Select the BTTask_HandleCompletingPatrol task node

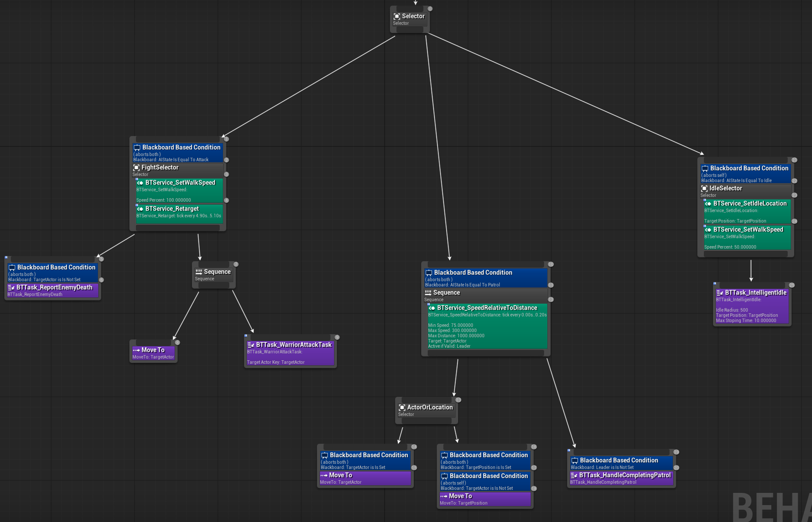pyautogui.click(x=621, y=478)
